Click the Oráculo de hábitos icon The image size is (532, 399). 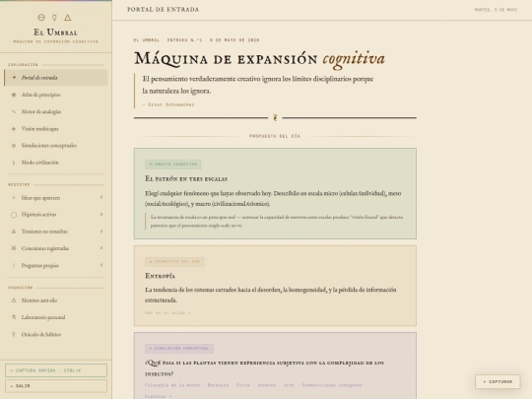pyautogui.click(x=14, y=334)
